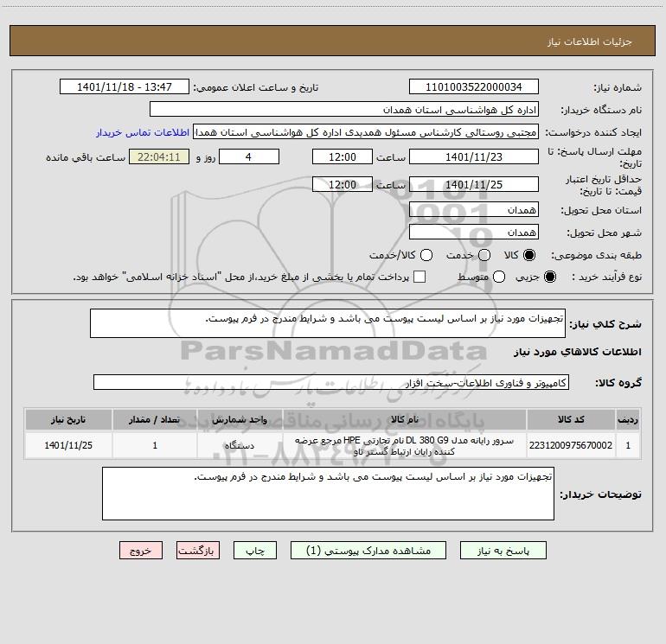Click the remaining days field showing 4
666x644 pixels.
[x=249, y=156]
